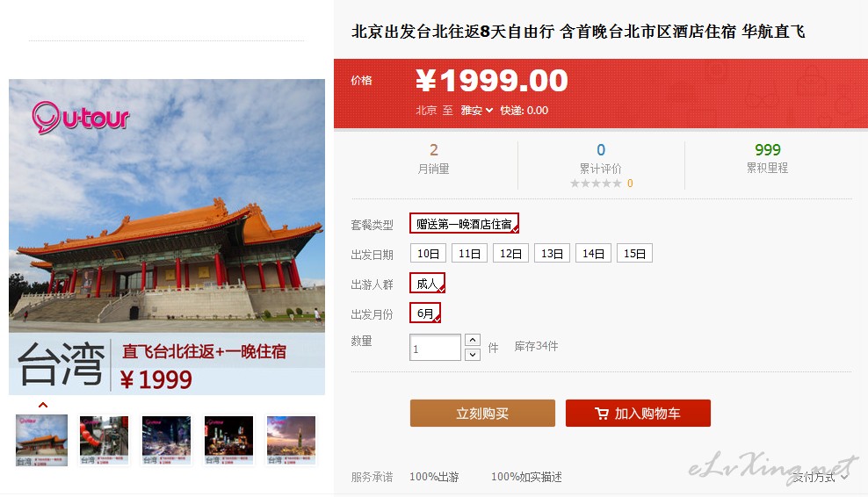The width and height of the screenshot is (868, 497).
Task: Click the quantity input field
Action: (x=435, y=348)
